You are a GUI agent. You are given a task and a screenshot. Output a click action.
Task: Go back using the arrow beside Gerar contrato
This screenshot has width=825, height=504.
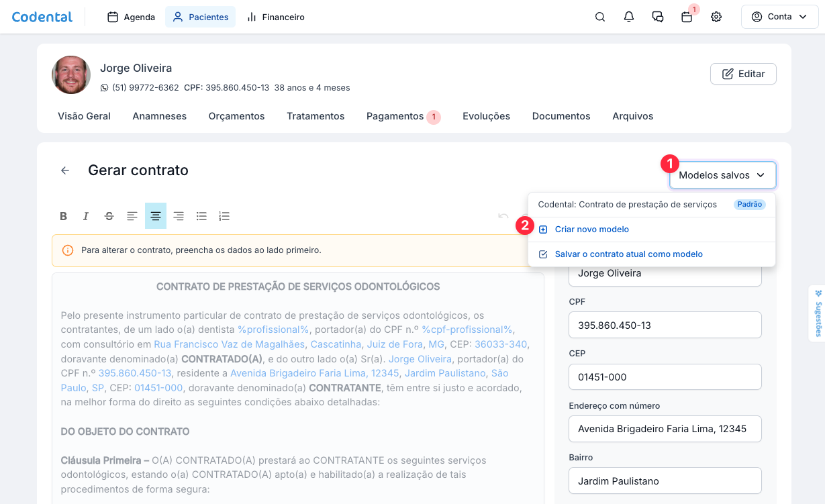65,170
